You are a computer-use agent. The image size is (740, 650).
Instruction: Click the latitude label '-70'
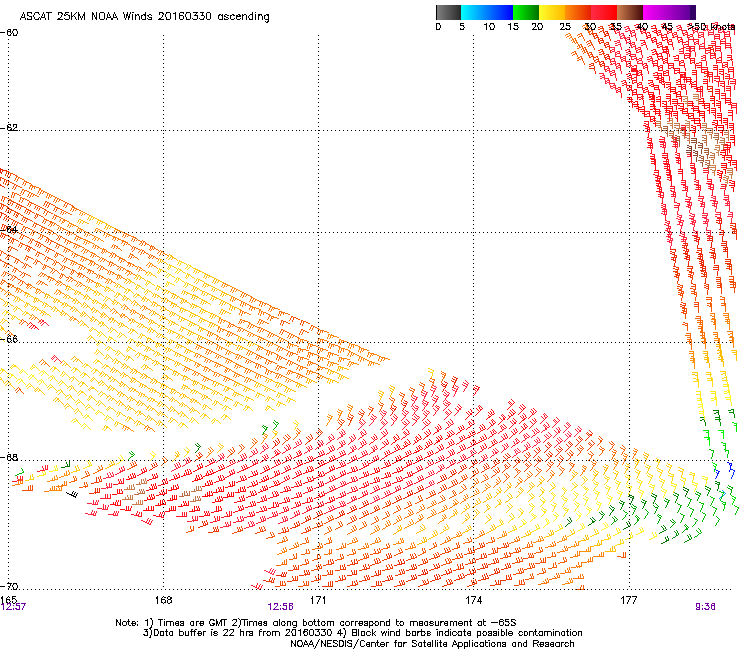[9, 586]
